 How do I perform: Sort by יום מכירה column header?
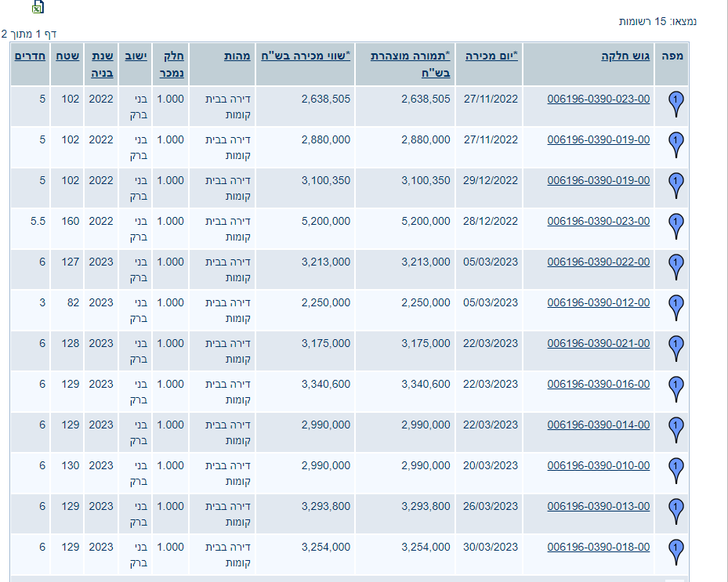(x=491, y=56)
